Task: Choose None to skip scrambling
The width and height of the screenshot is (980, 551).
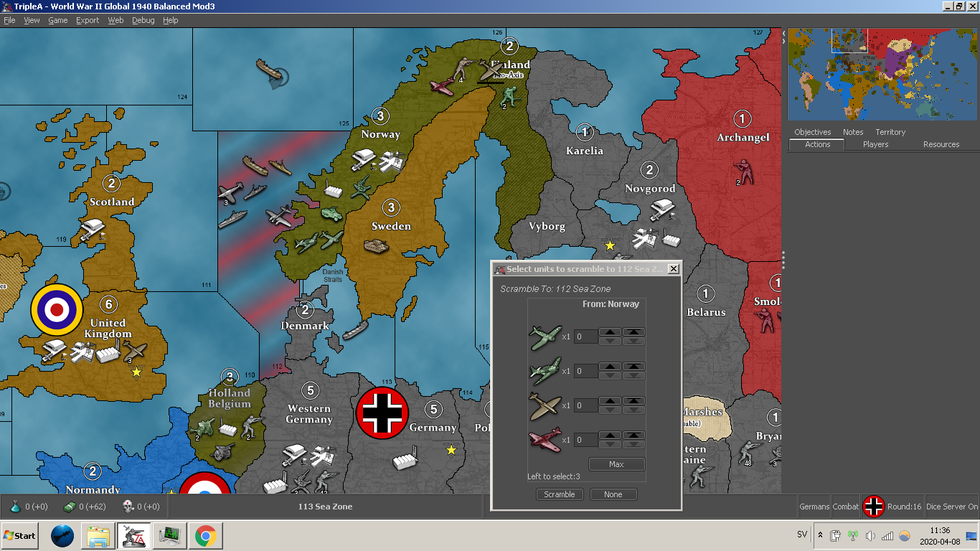Action: coord(613,494)
